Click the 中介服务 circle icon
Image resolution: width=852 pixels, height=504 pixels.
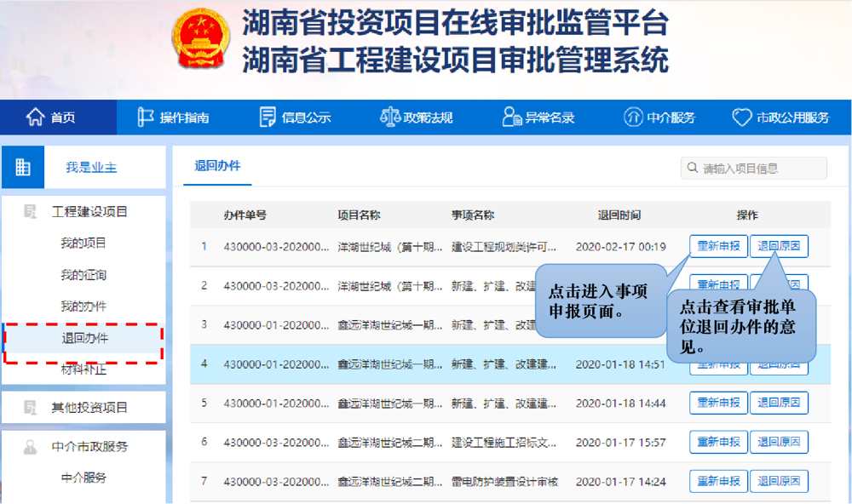[x=633, y=117]
